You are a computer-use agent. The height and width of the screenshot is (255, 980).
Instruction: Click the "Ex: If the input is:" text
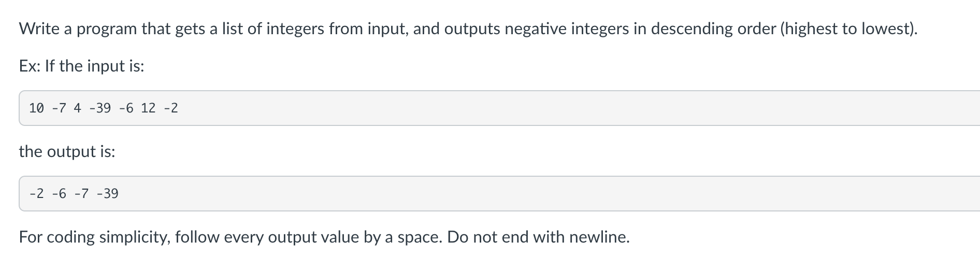[x=82, y=66]
